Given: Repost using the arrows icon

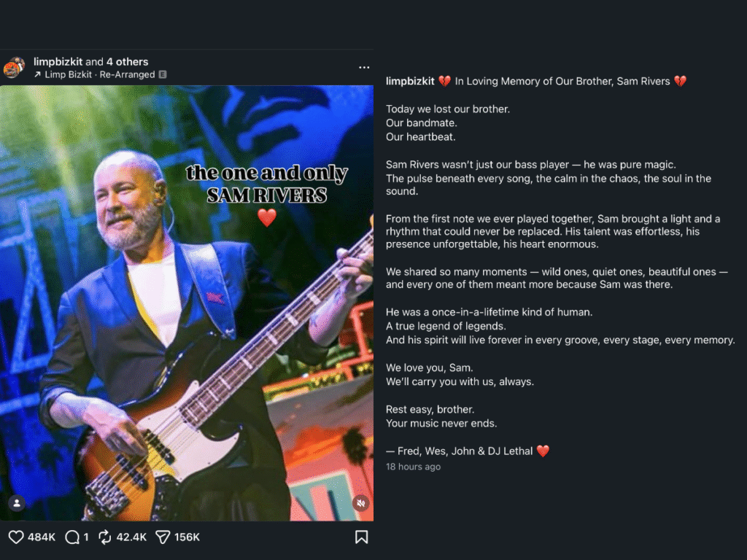Looking at the screenshot, I should pyautogui.click(x=105, y=537).
